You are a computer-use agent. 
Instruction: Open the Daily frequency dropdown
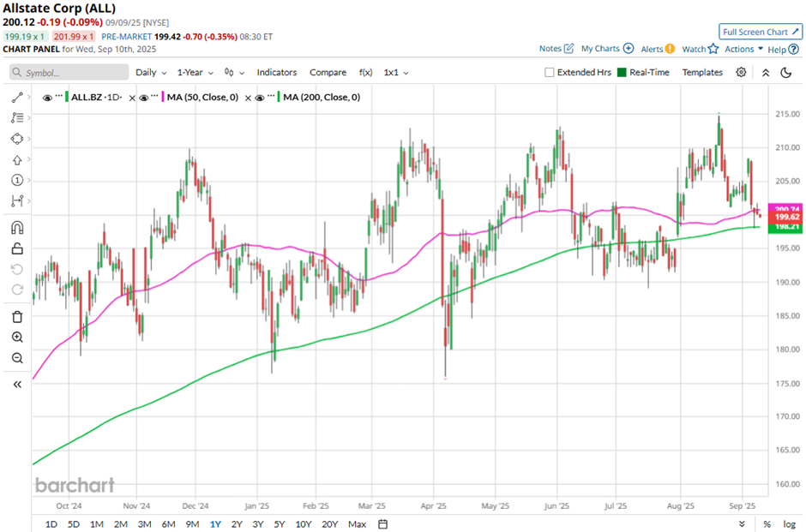tap(151, 73)
